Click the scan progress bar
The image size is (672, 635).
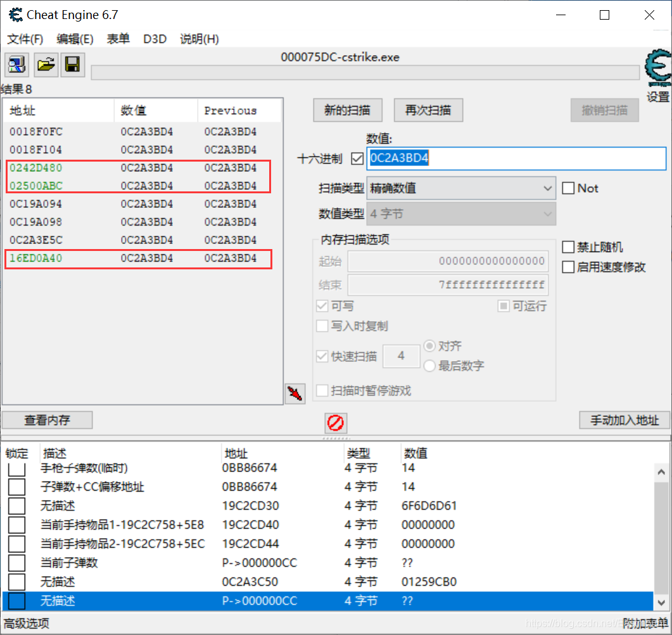tap(365, 73)
